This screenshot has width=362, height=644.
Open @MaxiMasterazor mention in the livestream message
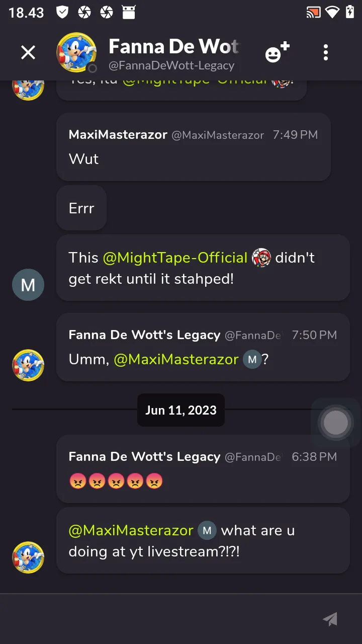pos(131,530)
